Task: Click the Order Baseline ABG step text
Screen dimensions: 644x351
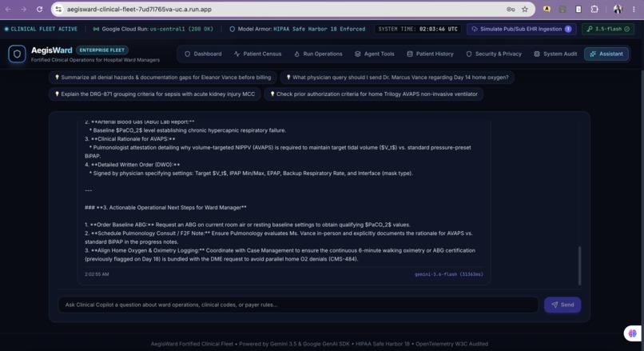Action: tap(247, 225)
